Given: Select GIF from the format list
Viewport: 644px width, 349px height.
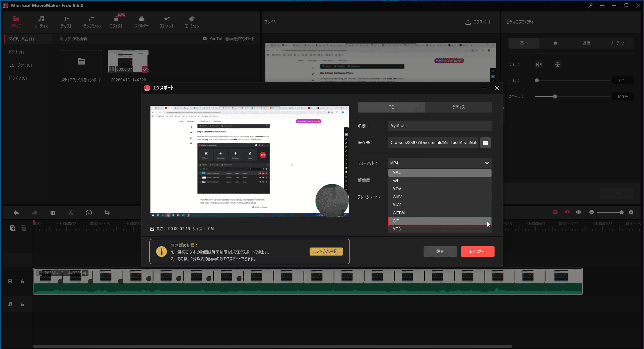Looking at the screenshot, I should (x=439, y=221).
